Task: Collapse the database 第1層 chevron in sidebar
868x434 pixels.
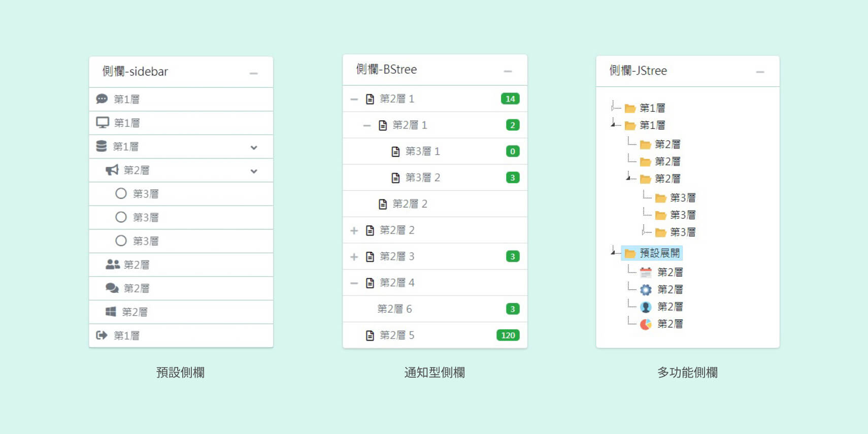Action: pos(254,147)
